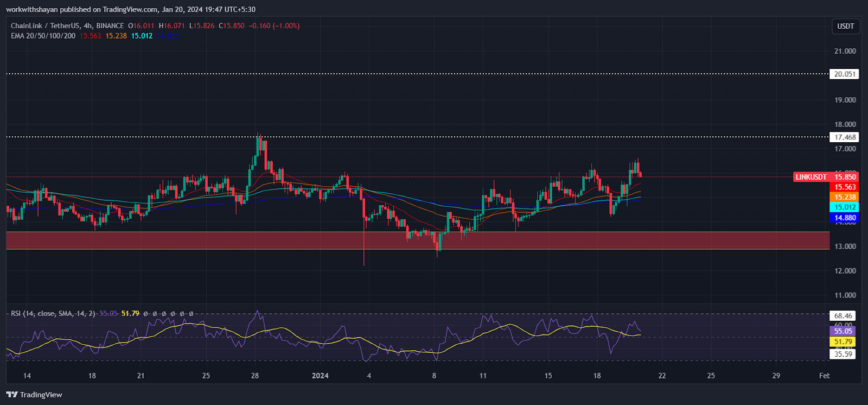Click the 20.051 horizontal line price label
Screen dimensions: 868x405
tap(845, 74)
